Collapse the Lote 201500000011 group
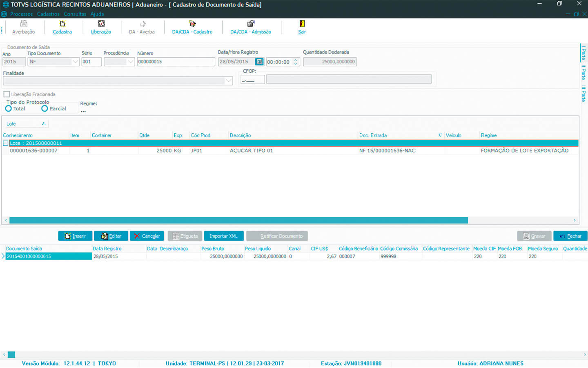This screenshot has height=368, width=588. click(x=5, y=144)
